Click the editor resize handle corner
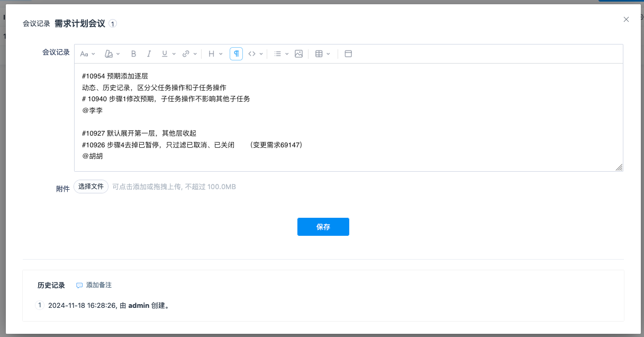Viewport: 644px width, 337px height. (619, 167)
